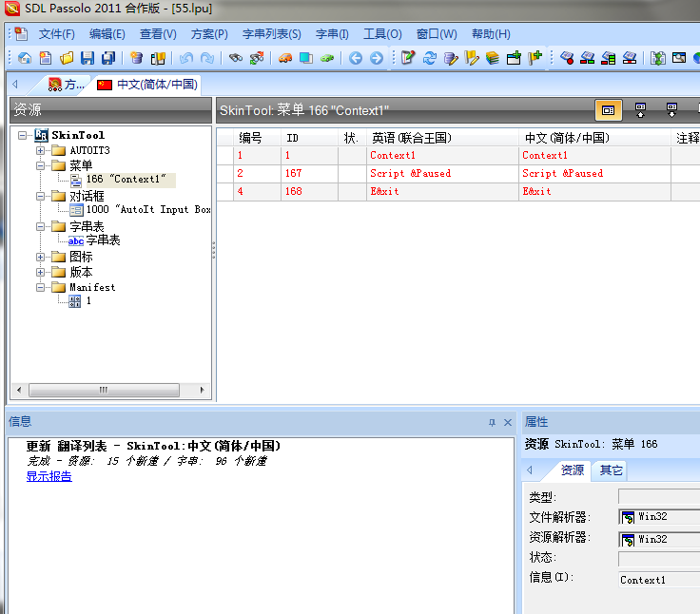Click the orange car toolbar icon

click(x=285, y=58)
